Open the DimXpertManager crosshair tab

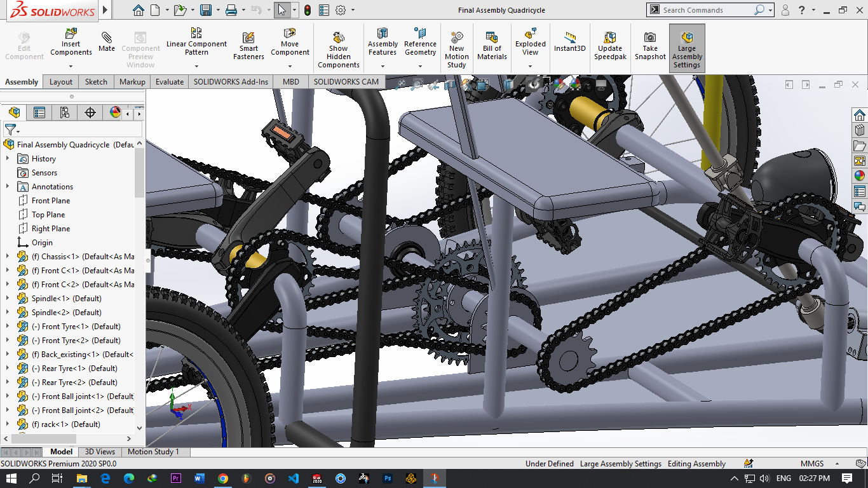[90, 112]
